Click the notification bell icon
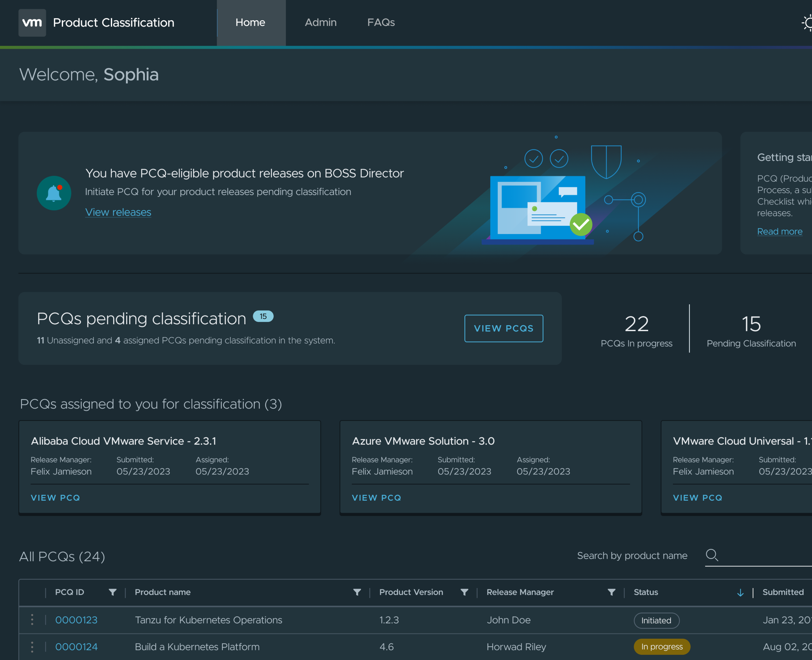Image resolution: width=812 pixels, height=660 pixels. tap(54, 193)
